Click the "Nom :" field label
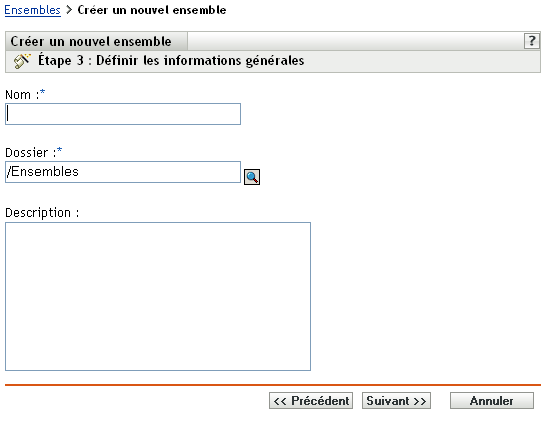This screenshot has height=424, width=550. tap(22, 95)
